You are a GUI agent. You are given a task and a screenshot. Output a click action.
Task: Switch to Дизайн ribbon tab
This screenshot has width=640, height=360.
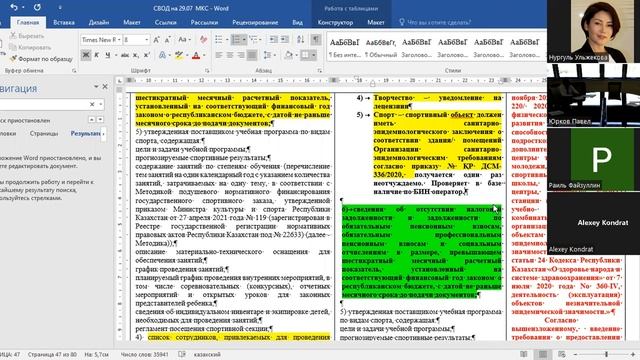click(x=99, y=22)
